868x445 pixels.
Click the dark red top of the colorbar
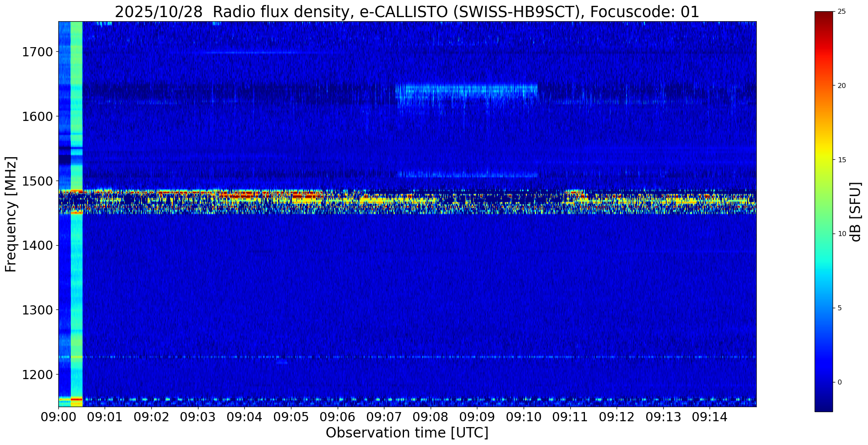pos(823,19)
